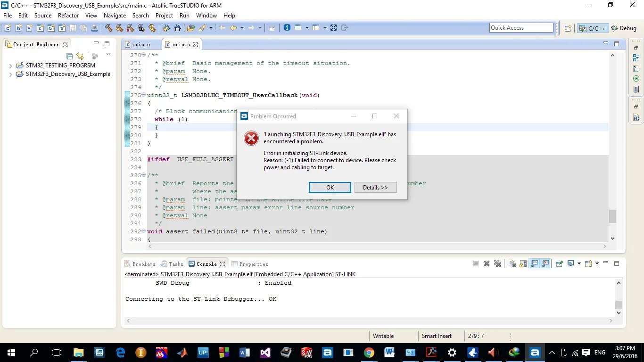
Task: Click the Save All toolbar icon
Action: point(83,28)
